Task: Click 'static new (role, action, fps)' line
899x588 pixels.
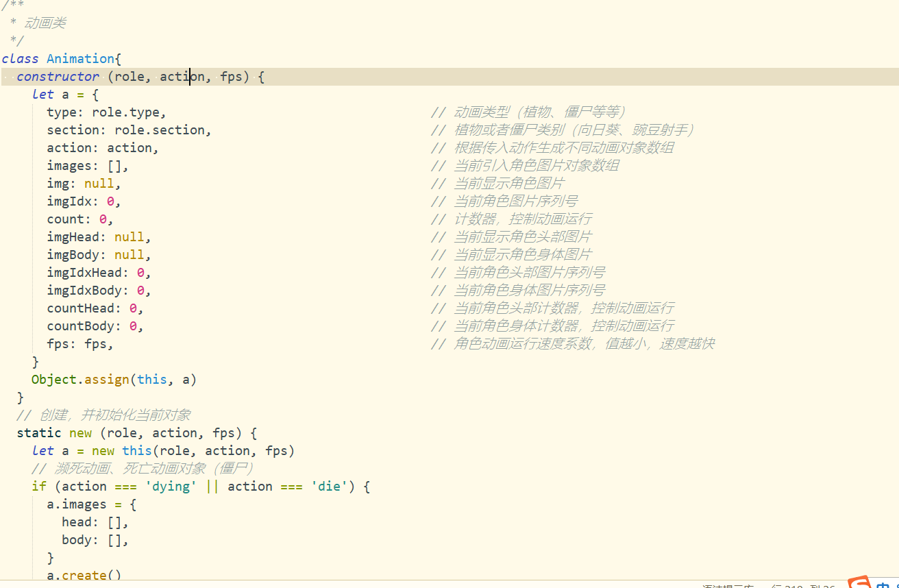Action: point(137,432)
